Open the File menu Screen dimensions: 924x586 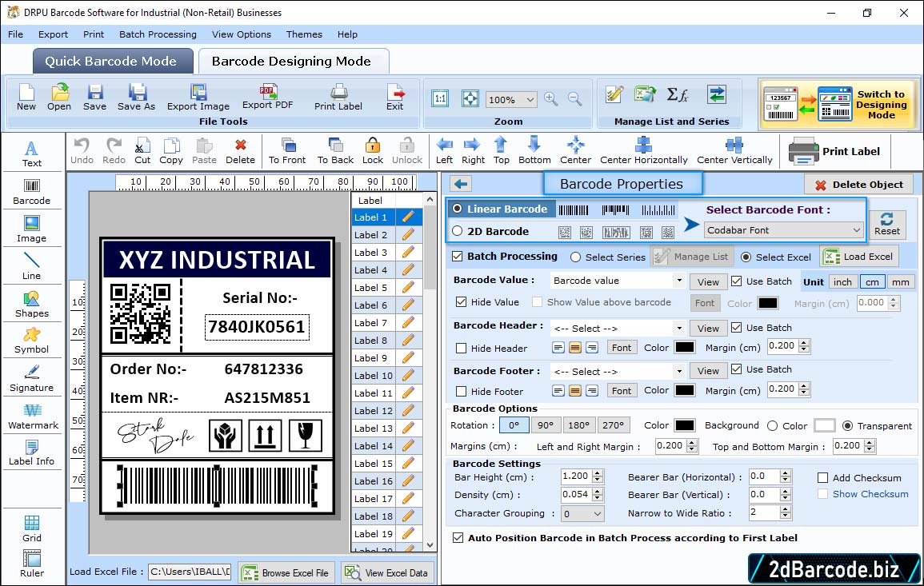[x=15, y=34]
